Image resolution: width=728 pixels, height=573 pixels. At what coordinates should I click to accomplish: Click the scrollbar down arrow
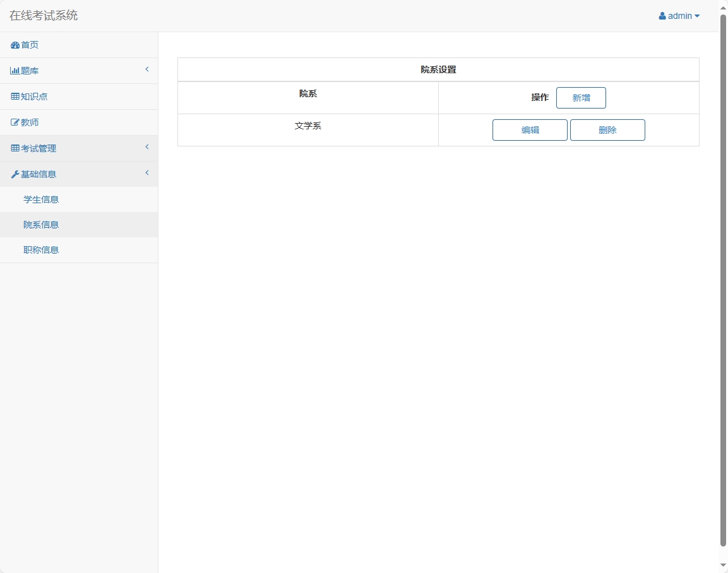[723, 565]
